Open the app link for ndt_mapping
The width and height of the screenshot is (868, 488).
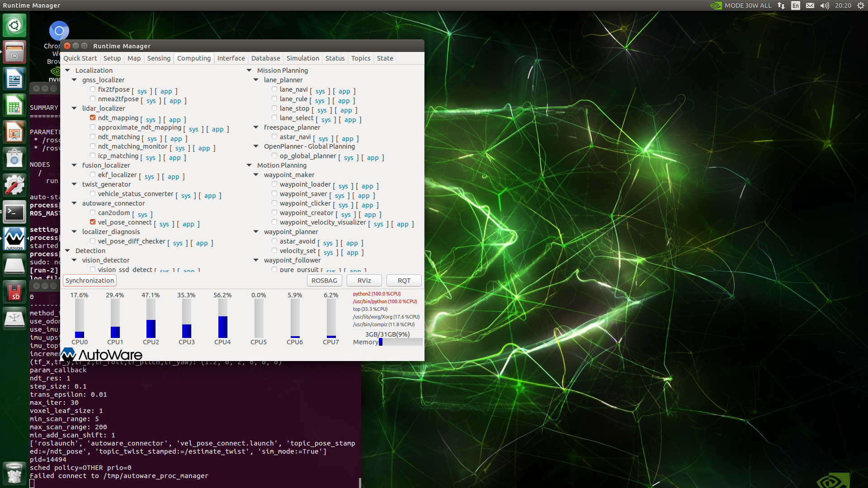(175, 120)
